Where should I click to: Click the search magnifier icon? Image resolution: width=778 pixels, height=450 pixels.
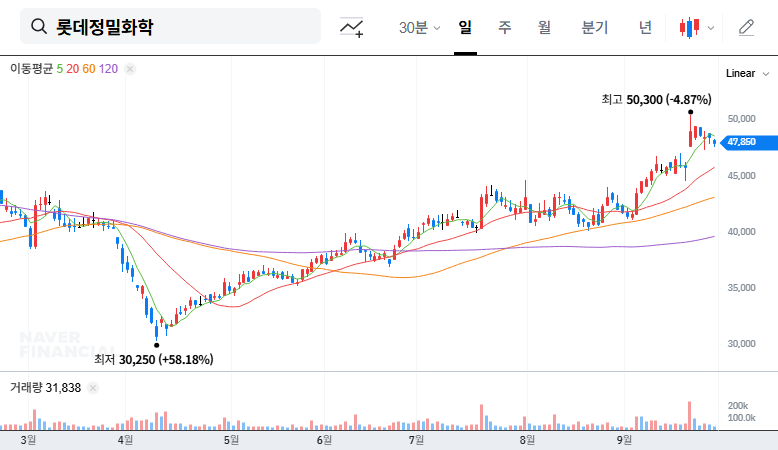pyautogui.click(x=39, y=27)
